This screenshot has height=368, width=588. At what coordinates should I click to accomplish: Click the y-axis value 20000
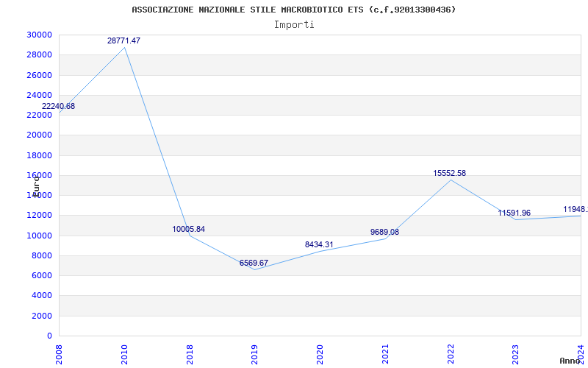coord(40,135)
